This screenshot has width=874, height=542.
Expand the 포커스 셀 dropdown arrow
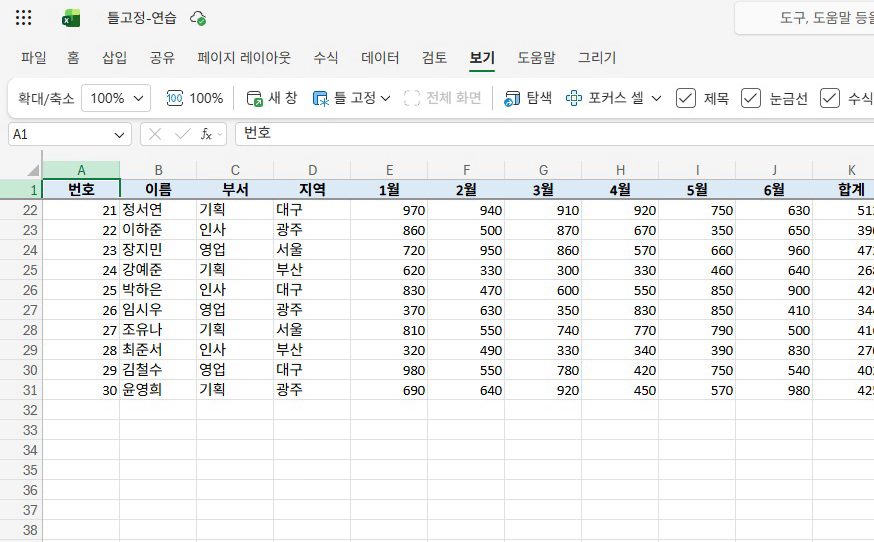click(x=657, y=99)
